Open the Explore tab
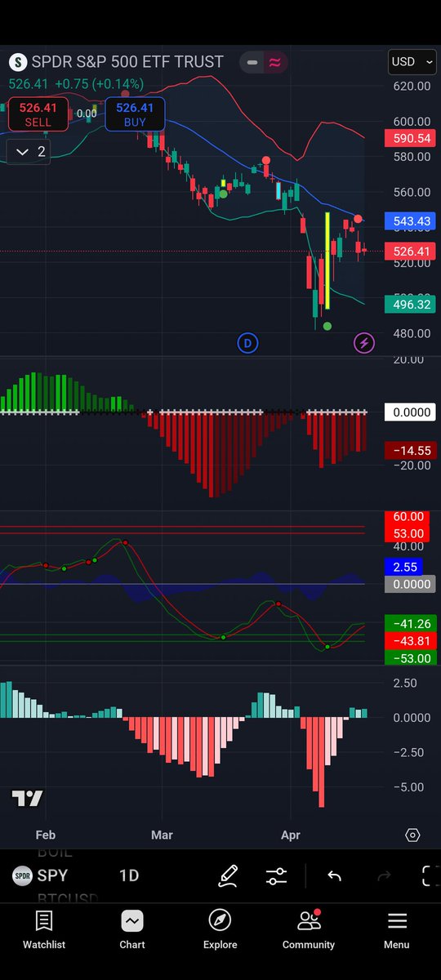441x980 pixels. click(220, 931)
